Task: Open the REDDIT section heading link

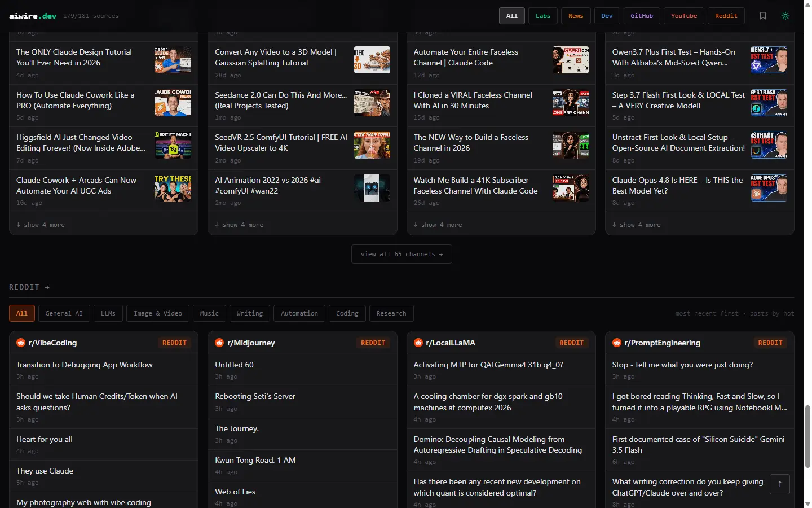Action: point(29,287)
